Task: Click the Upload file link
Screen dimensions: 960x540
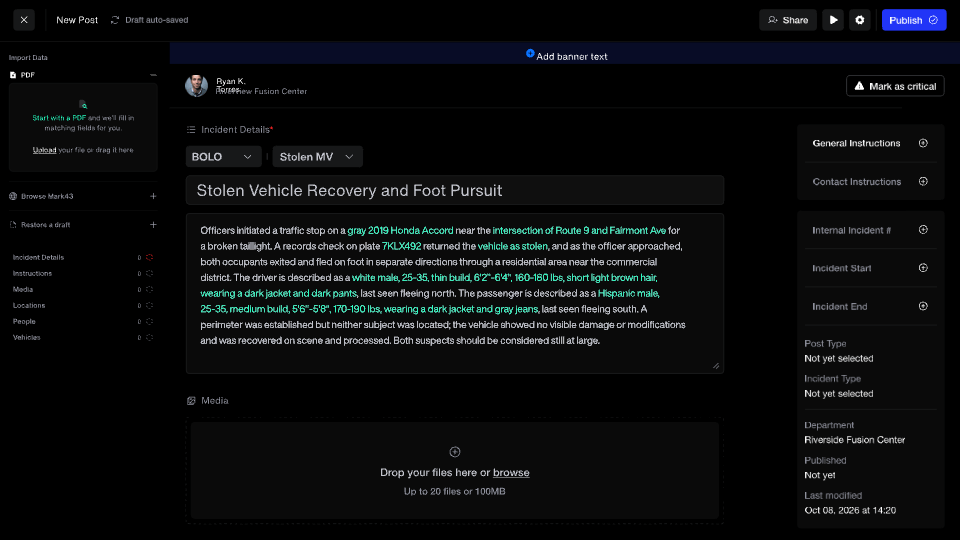Action: click(x=44, y=150)
